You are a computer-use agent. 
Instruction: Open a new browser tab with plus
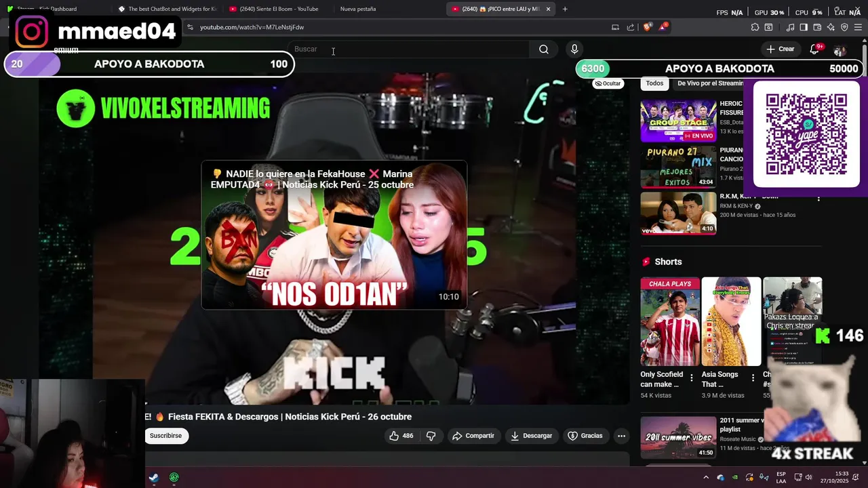pyautogui.click(x=565, y=9)
